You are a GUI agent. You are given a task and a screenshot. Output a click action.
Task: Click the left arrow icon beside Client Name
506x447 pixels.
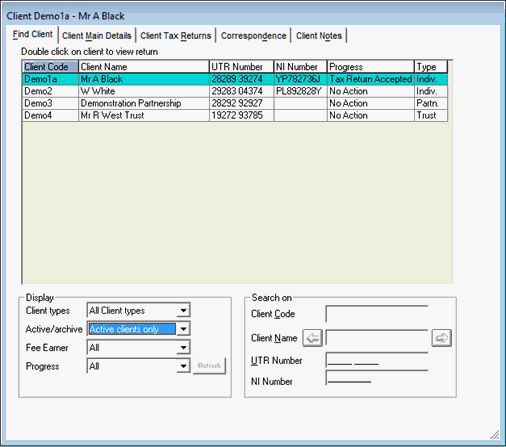tap(313, 338)
